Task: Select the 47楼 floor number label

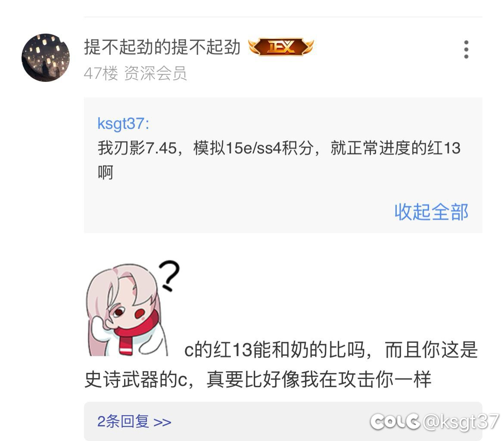Action: click(101, 73)
